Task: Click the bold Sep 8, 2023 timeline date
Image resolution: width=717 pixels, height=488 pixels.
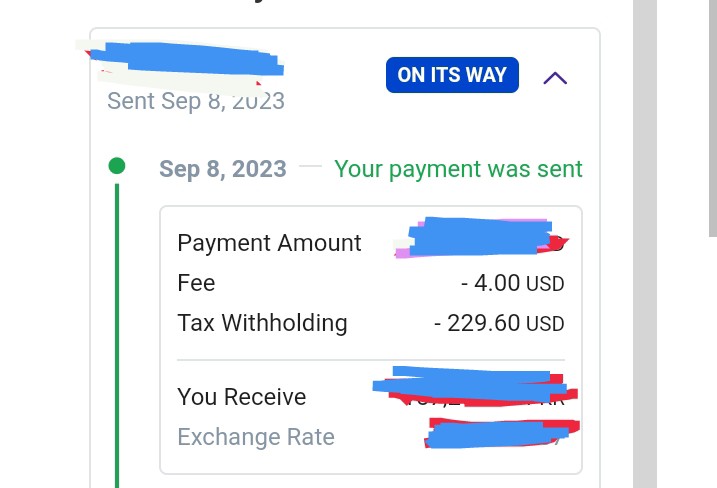Action: (x=223, y=169)
